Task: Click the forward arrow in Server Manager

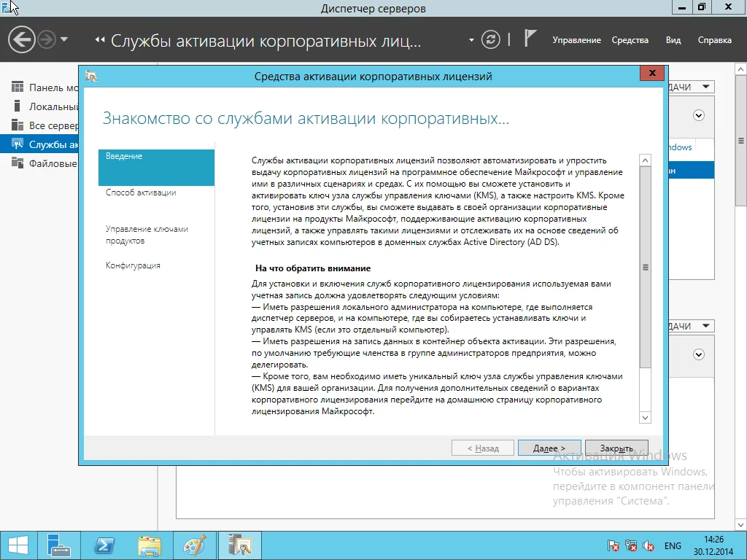Action: (47, 39)
